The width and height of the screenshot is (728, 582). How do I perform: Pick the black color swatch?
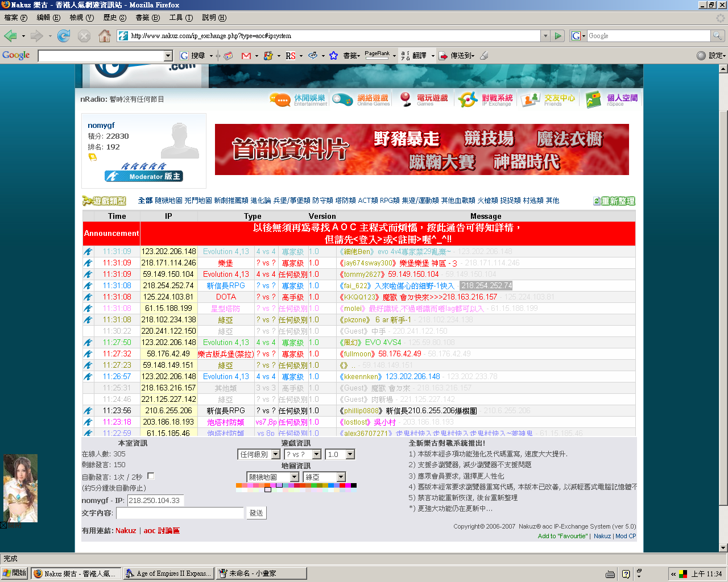pos(354,485)
